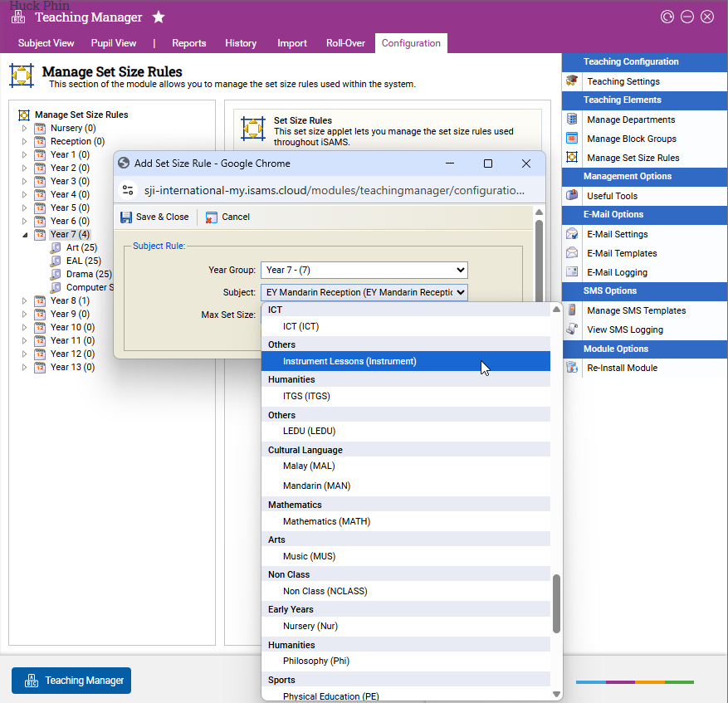The height and width of the screenshot is (703, 728).
Task: Click the Manage Departments icon
Action: (572, 120)
